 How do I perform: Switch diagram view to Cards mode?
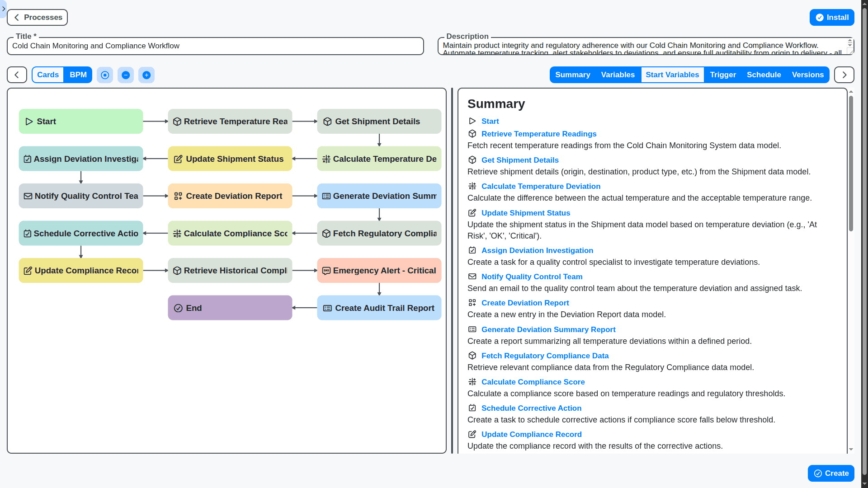[x=48, y=75]
